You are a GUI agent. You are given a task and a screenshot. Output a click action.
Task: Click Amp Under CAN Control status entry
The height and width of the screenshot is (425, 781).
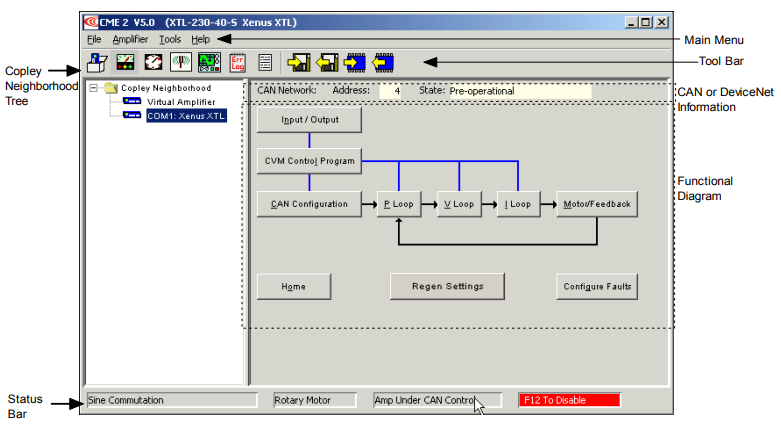click(x=437, y=400)
